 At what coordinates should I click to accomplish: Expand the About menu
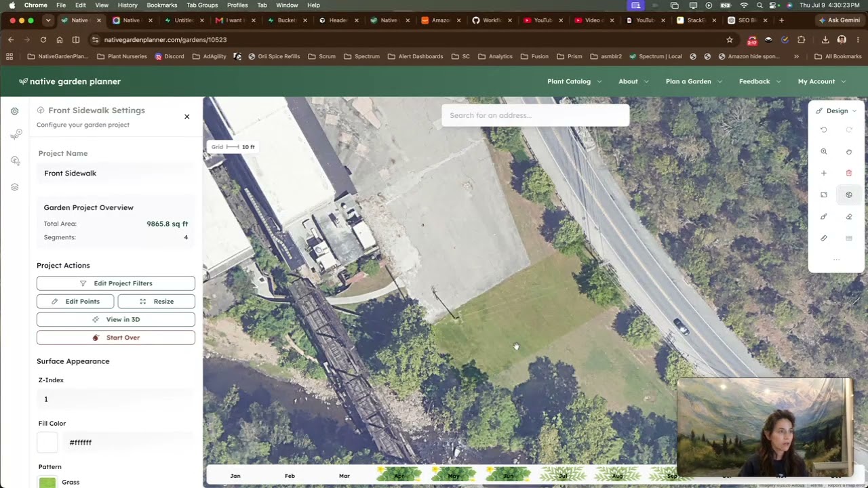[633, 81]
